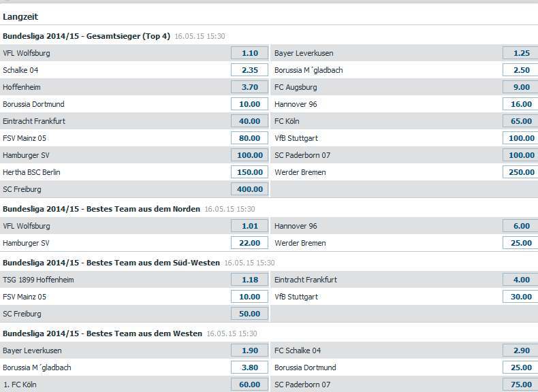
Task: Choose Hannover 96 Norden odds 6.00
Action: point(520,226)
